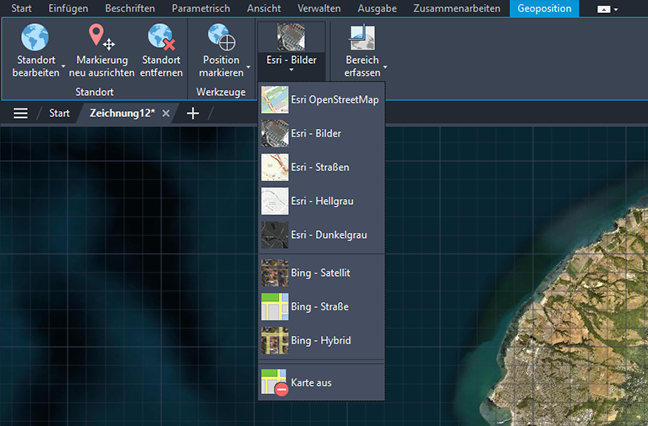648x426 pixels.
Task: Select Esri - Dunkelgrau map style
Action: coord(322,235)
